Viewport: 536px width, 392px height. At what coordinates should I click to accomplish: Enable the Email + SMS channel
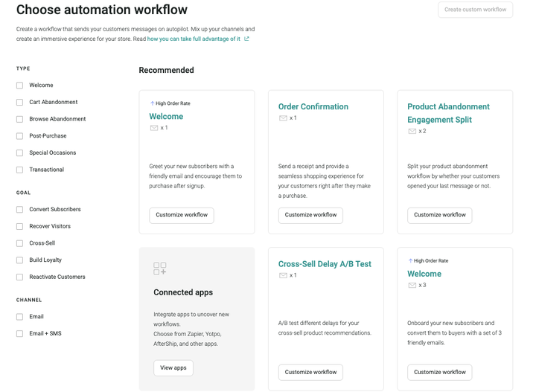(x=20, y=334)
